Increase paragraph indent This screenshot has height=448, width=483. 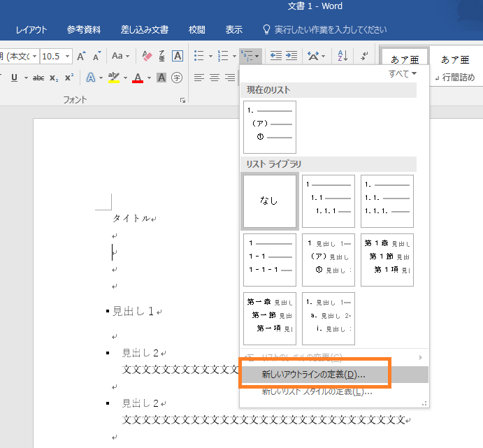pyautogui.click(x=291, y=56)
